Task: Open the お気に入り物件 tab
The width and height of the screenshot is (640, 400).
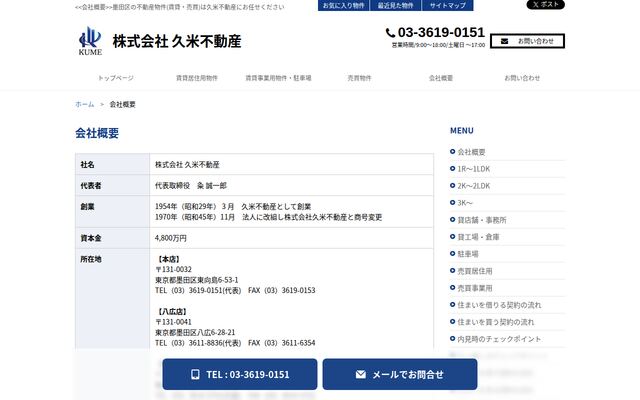Action: tap(343, 5)
